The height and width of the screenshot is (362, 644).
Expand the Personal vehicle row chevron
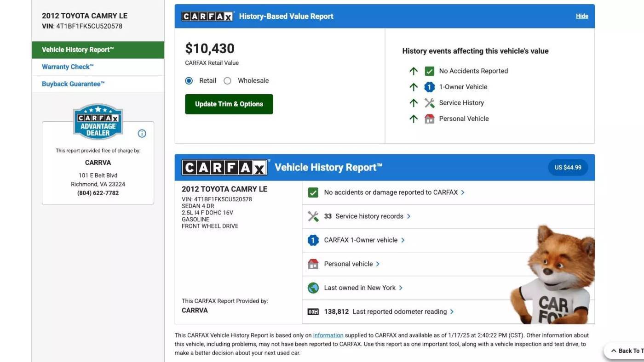[x=378, y=264]
